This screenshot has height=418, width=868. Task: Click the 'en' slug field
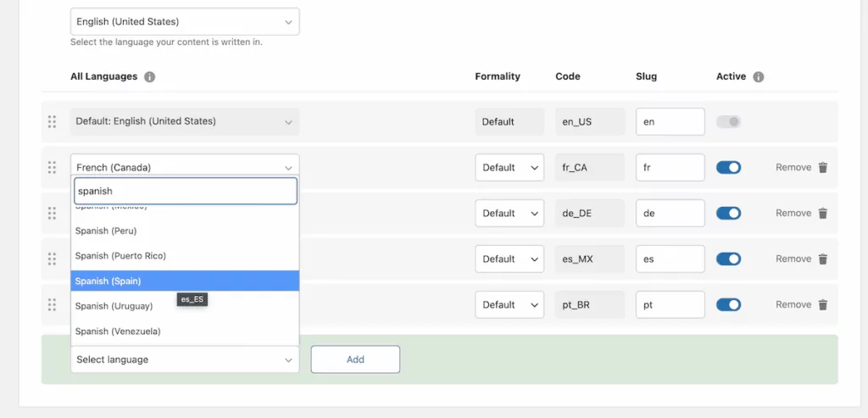tap(670, 122)
